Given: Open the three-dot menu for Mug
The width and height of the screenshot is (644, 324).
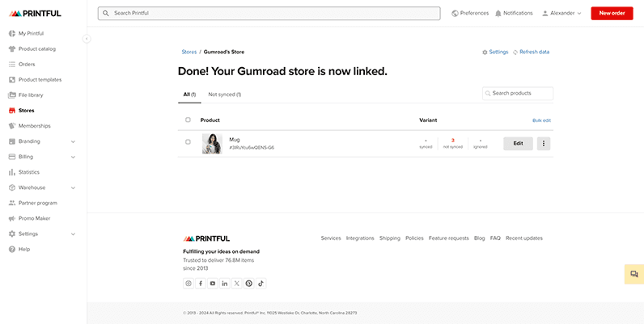Looking at the screenshot, I should click(x=544, y=144).
